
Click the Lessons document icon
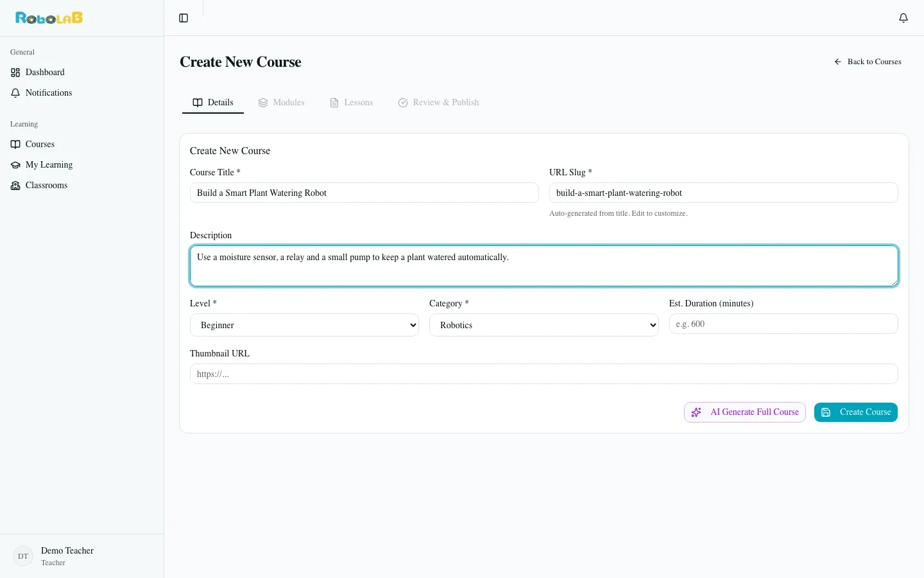pyautogui.click(x=334, y=103)
